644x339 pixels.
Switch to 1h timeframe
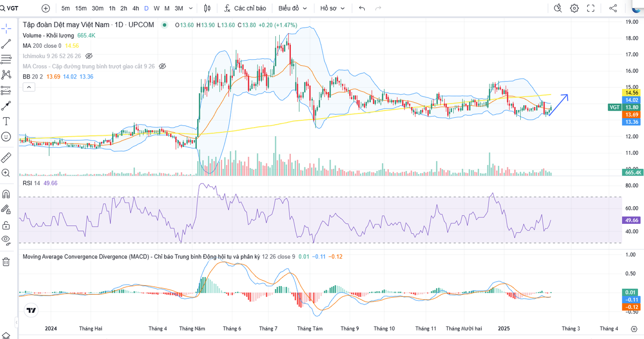pos(112,8)
